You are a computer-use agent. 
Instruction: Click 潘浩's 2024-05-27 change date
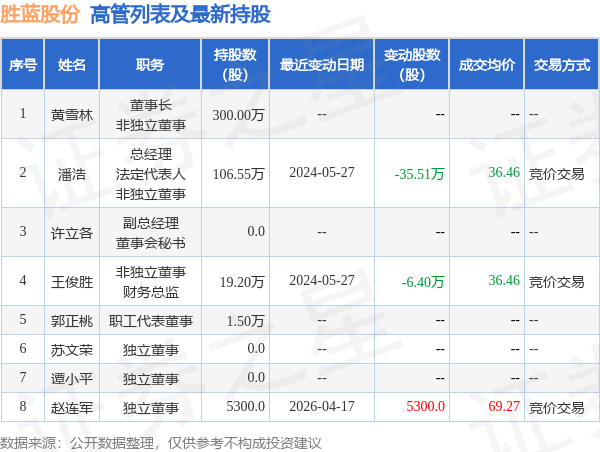322,172
